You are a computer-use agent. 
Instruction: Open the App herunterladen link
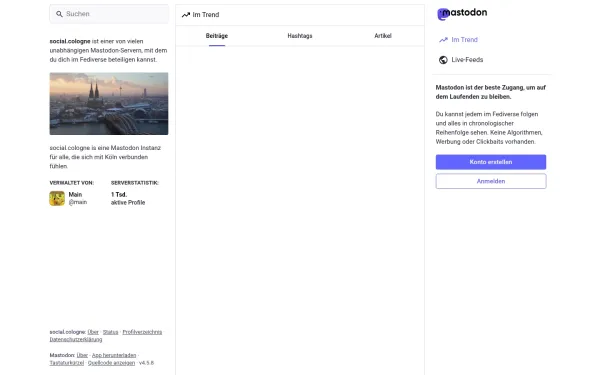click(114, 355)
